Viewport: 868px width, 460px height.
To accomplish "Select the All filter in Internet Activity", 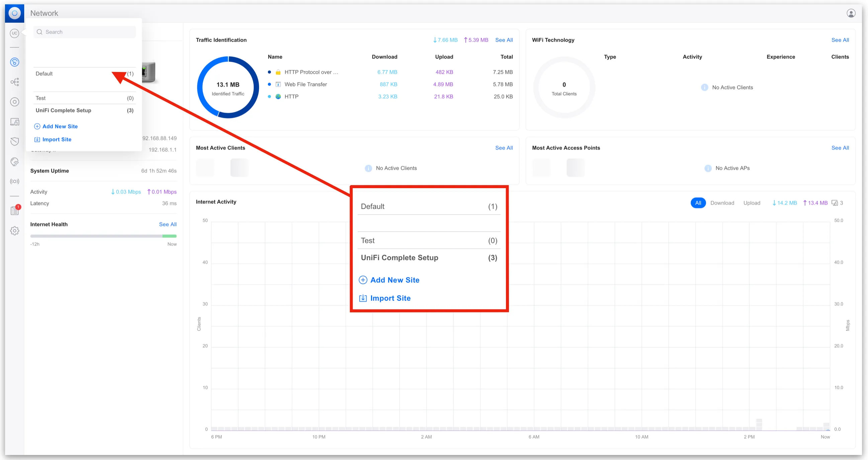I will tap(698, 203).
